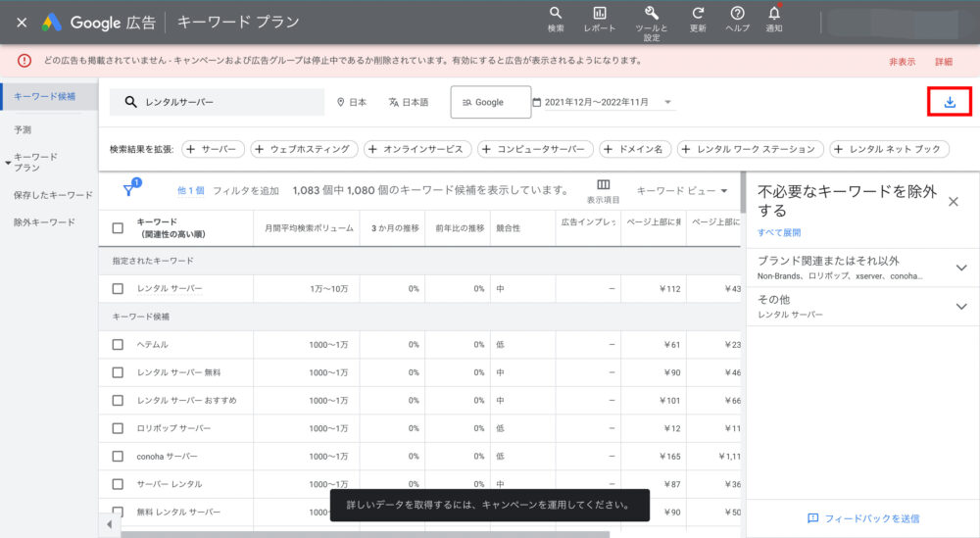
Task: Expand ブランド関連またはそれ以外 section
Action: [961, 268]
